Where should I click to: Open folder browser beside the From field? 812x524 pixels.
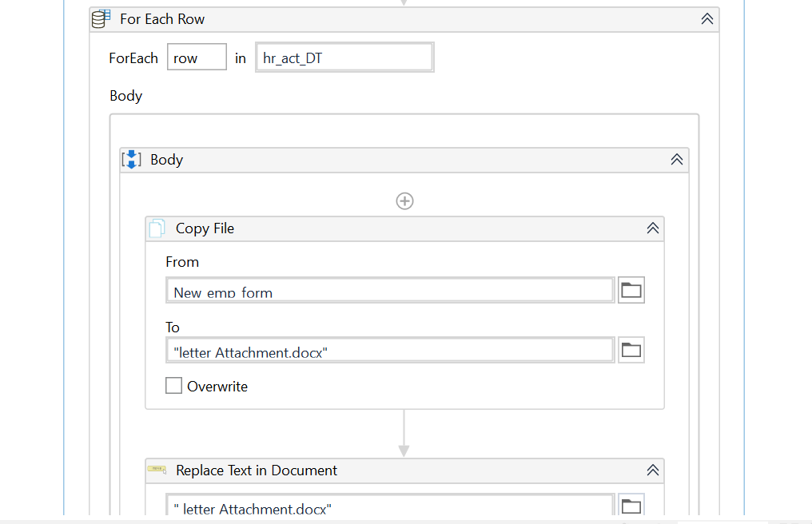(631, 290)
